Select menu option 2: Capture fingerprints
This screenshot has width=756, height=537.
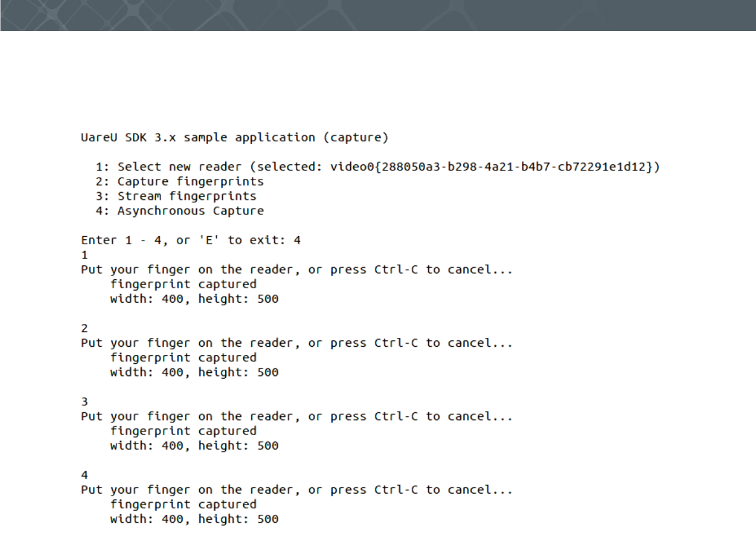[179, 181]
